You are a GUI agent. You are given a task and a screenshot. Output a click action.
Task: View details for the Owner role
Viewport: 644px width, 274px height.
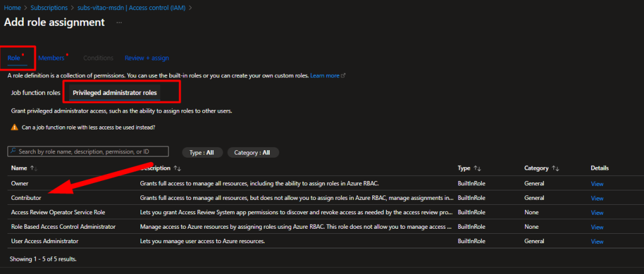pyautogui.click(x=597, y=184)
